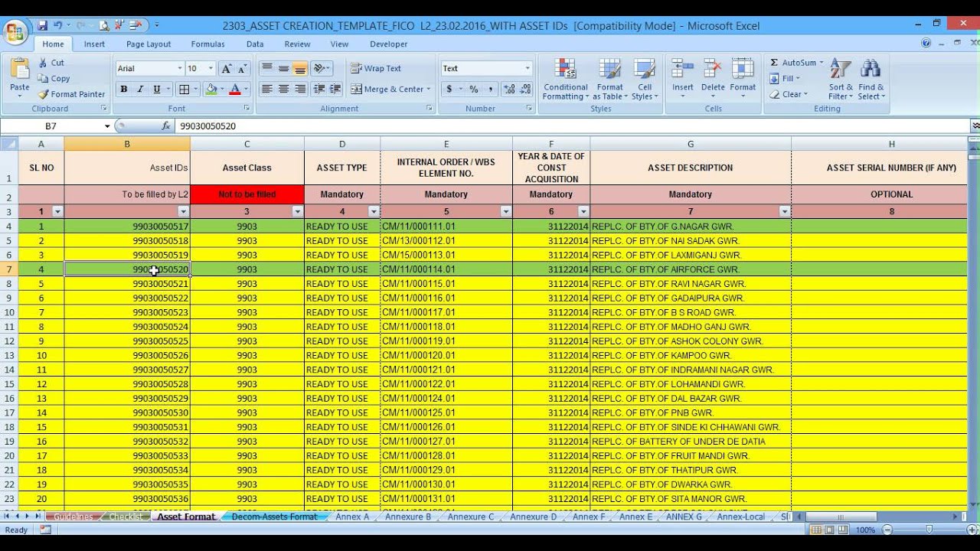Click Increase Decimal icon

pos(509,90)
